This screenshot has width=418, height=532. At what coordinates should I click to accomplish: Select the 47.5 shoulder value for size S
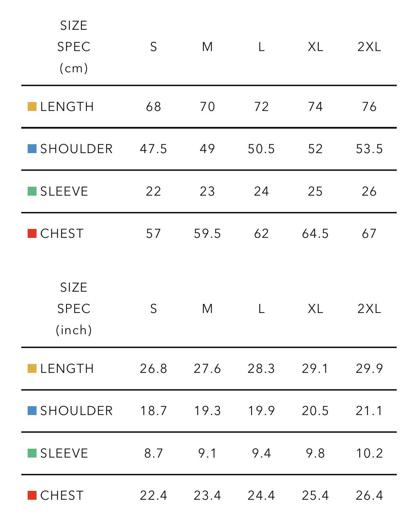pyautogui.click(x=153, y=149)
